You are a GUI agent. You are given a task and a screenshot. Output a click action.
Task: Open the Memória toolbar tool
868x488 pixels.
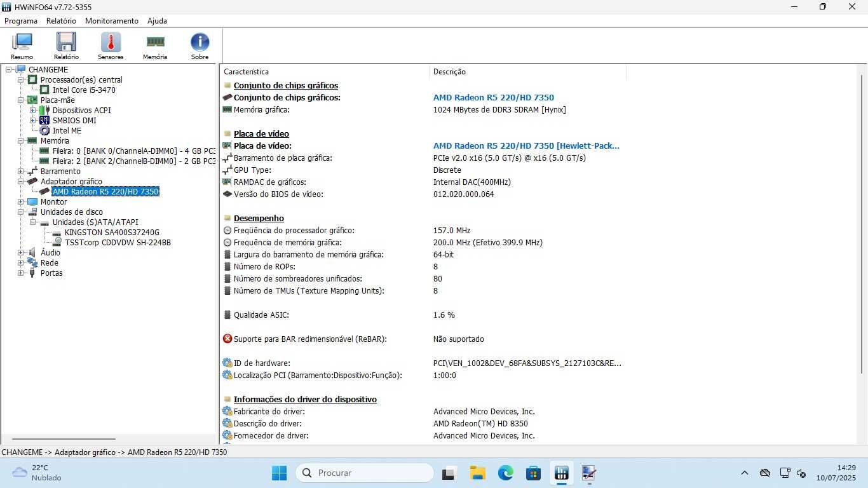[x=155, y=46]
